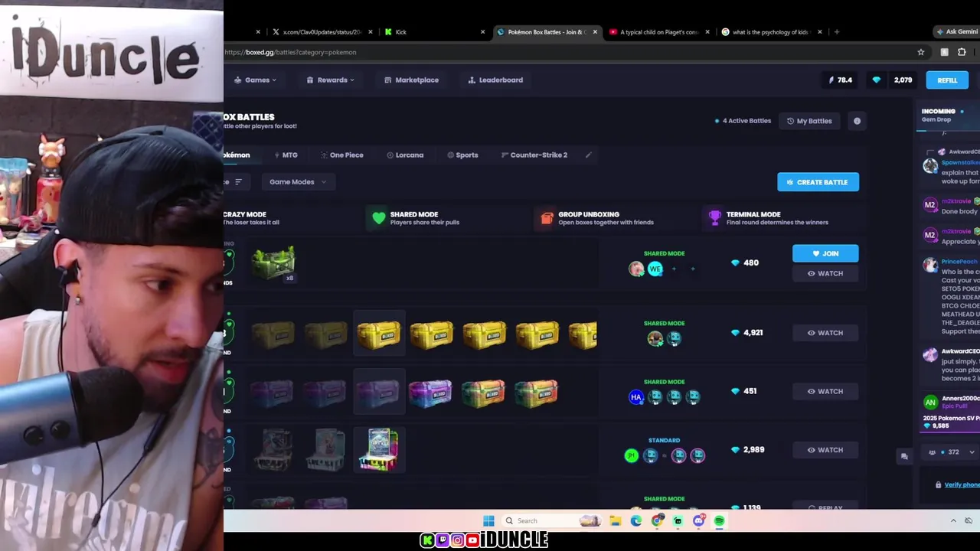Viewport: 980px width, 551px height.
Task: Click the boxed.gg address bar
Action: 567,52
